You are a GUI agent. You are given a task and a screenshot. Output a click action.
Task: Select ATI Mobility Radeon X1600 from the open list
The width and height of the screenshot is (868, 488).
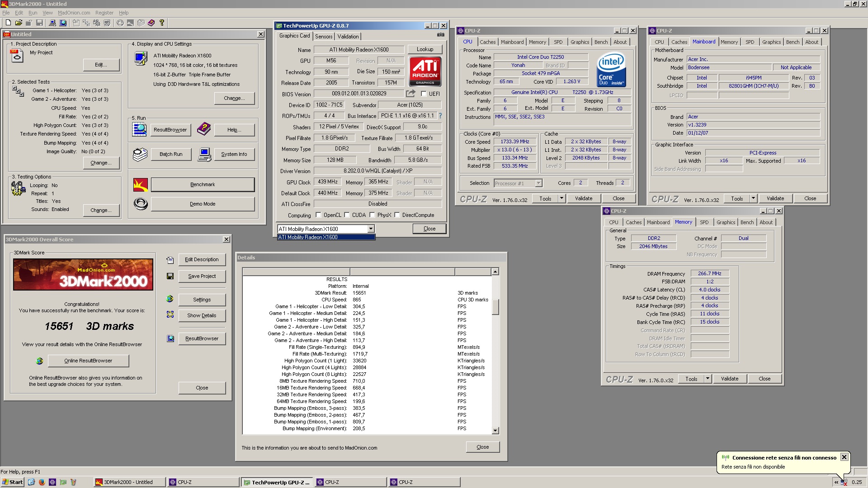tap(326, 237)
